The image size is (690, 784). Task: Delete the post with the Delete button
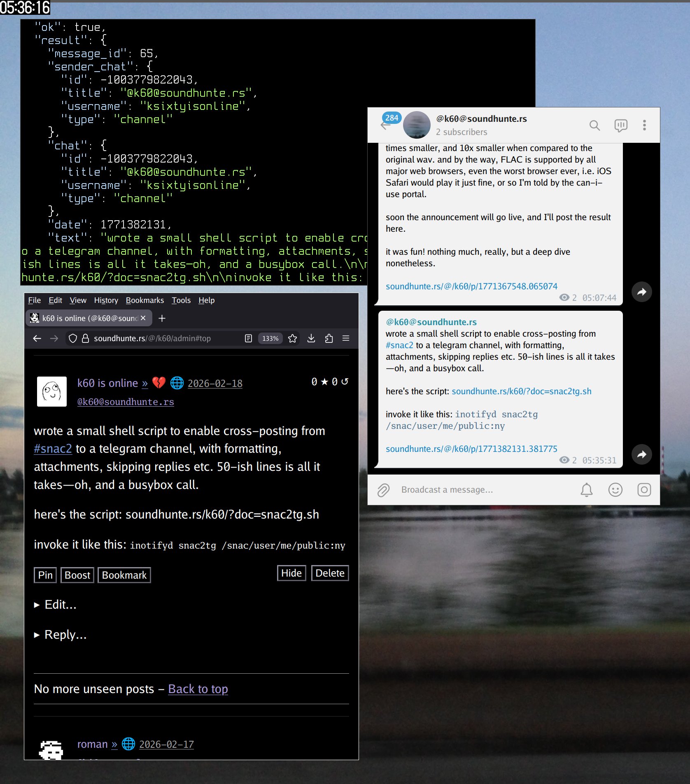click(329, 573)
